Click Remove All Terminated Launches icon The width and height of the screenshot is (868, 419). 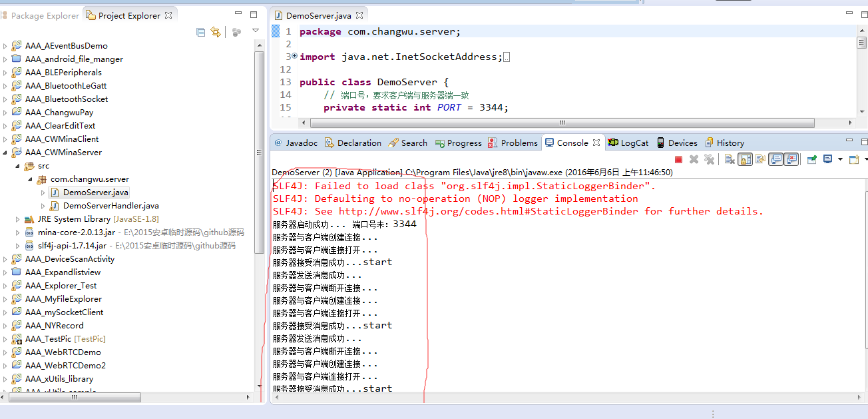[710, 159]
